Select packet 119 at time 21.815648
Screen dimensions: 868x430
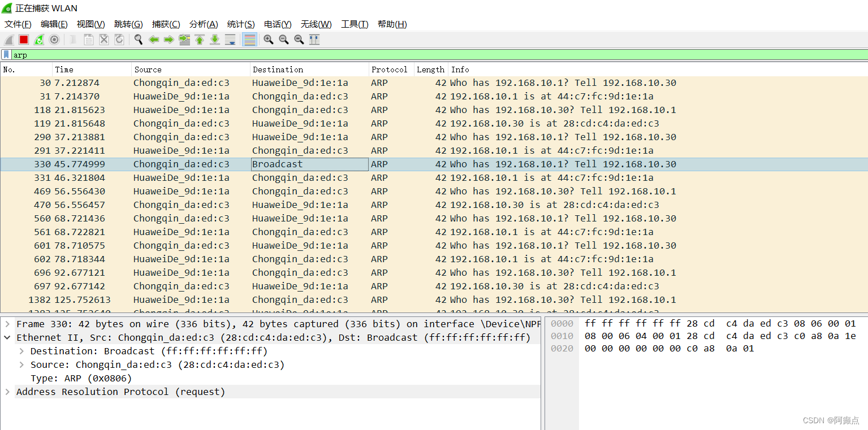434,123
